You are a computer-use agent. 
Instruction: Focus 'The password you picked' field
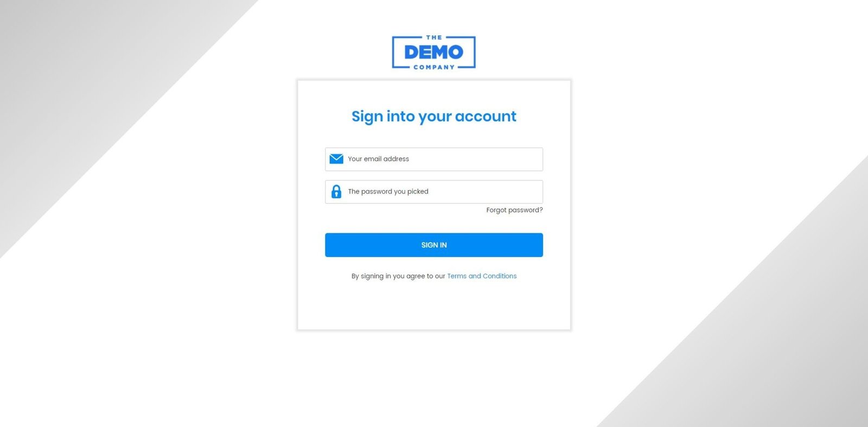pyautogui.click(x=434, y=192)
